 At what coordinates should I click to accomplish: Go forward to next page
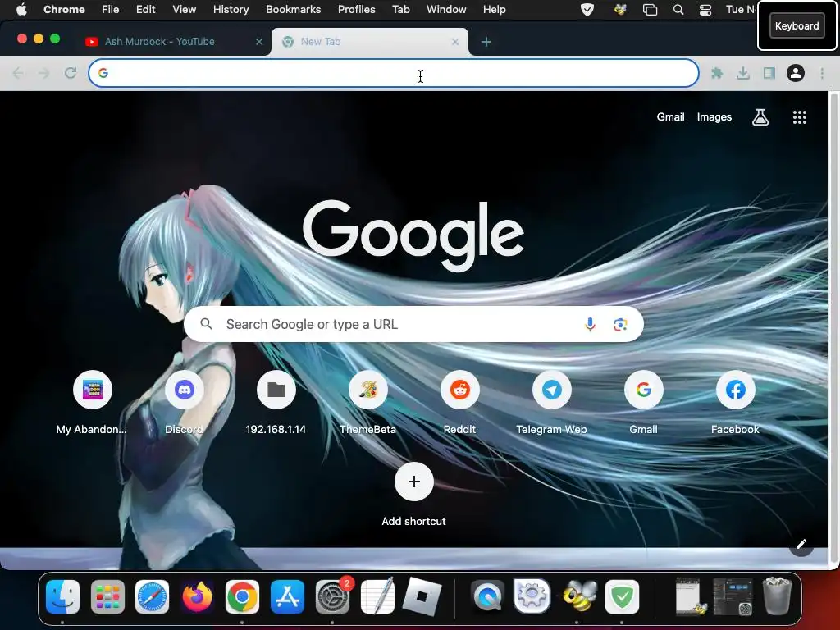[44, 73]
